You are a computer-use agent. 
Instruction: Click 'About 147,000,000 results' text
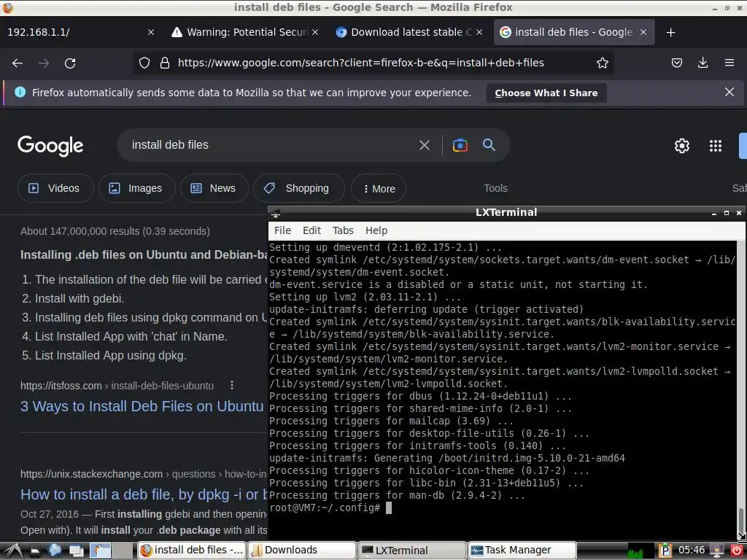115,231
